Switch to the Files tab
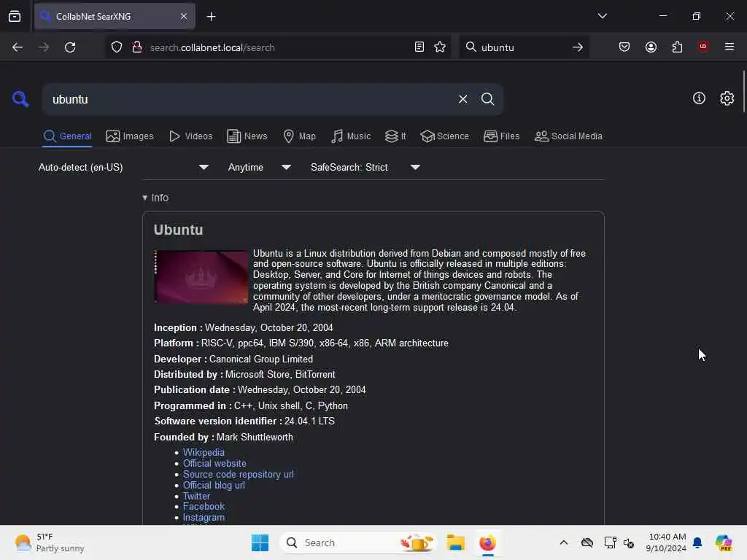This screenshot has height=560, width=747. [501, 136]
